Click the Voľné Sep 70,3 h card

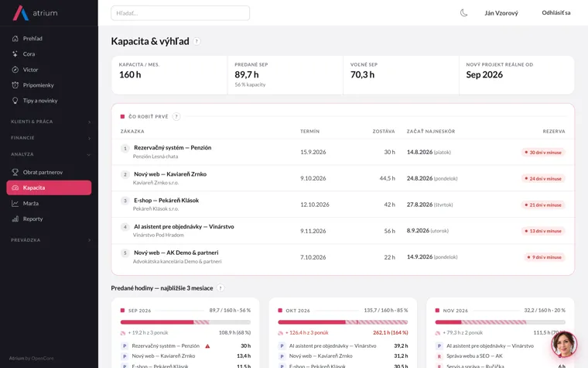401,75
